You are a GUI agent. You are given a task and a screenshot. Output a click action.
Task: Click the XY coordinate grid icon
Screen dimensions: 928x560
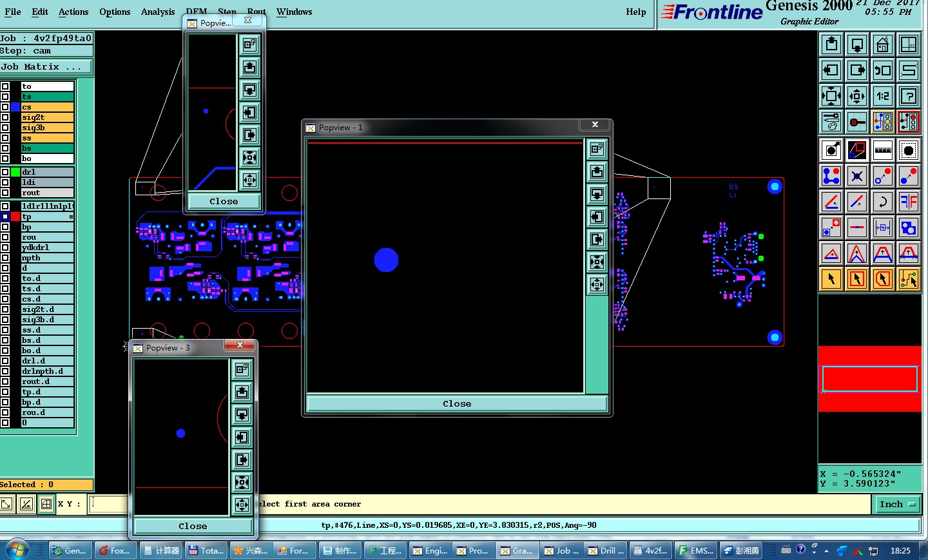click(x=909, y=44)
